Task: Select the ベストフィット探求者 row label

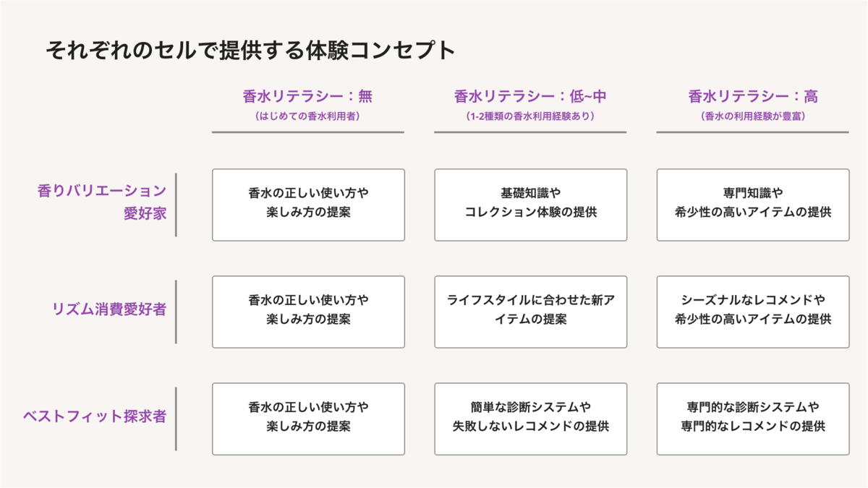Action: tap(95, 417)
